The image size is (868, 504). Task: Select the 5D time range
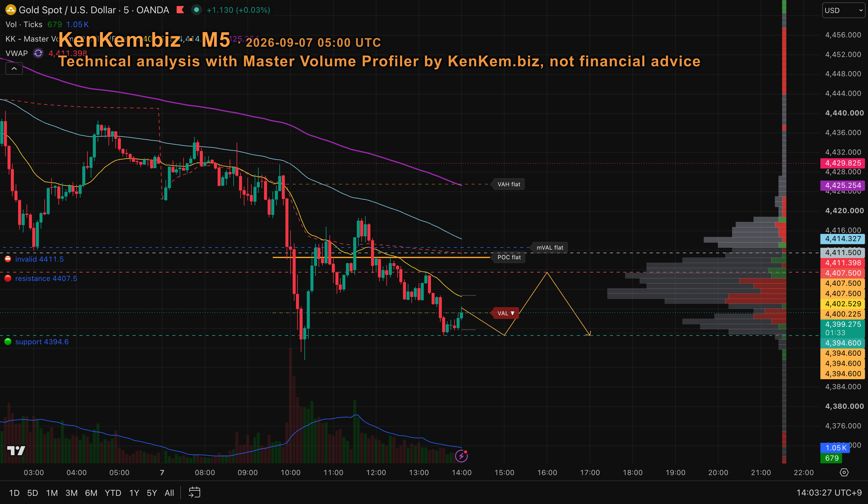pos(33,493)
